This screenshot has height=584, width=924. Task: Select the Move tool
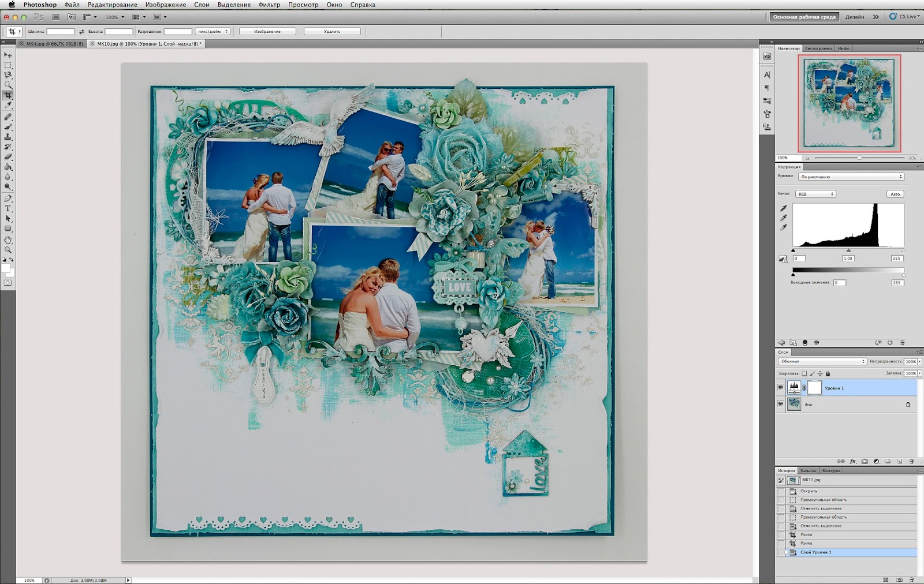tap(8, 55)
